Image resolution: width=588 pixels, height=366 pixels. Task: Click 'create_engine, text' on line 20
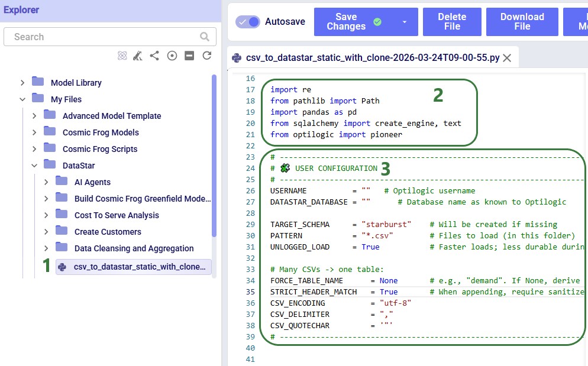pos(418,124)
